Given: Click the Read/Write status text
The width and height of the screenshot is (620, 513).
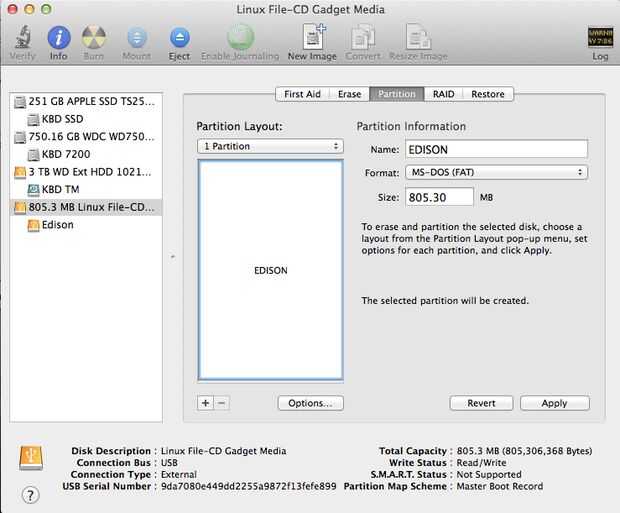Looking at the screenshot, I should (482, 462).
